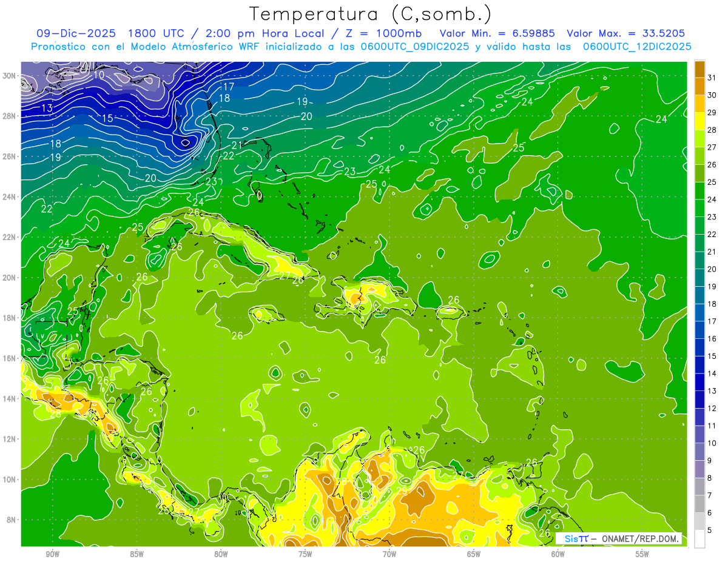Click the '10N' latitude axis label
The image size is (728, 562).
[9, 479]
